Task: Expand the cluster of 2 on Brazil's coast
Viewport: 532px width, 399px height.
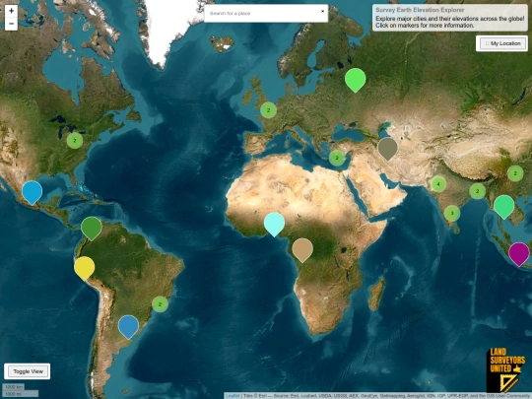Action: pyautogui.click(x=161, y=304)
